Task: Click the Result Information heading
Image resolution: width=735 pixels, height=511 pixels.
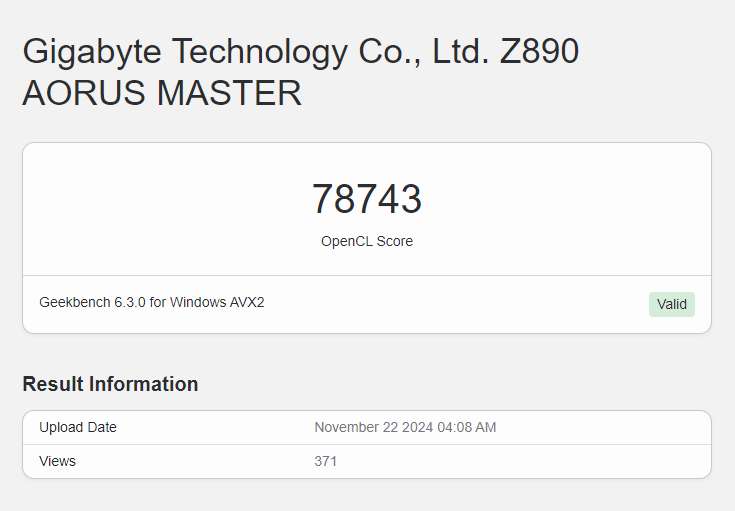Action: (110, 384)
